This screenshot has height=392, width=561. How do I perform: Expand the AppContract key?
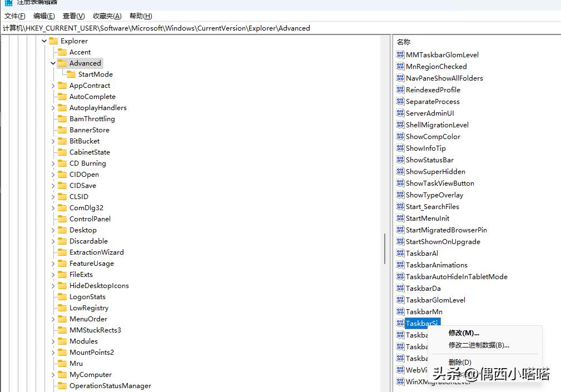tap(53, 86)
